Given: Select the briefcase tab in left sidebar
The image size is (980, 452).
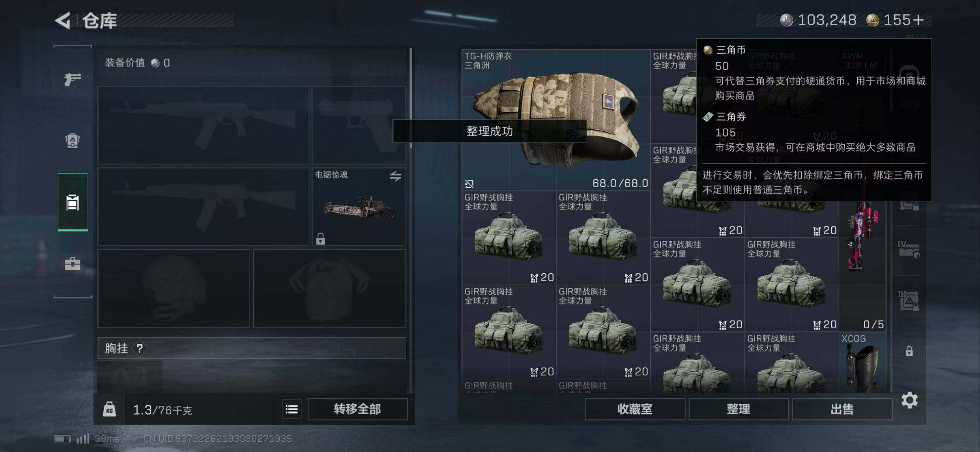Looking at the screenshot, I should 72,263.
